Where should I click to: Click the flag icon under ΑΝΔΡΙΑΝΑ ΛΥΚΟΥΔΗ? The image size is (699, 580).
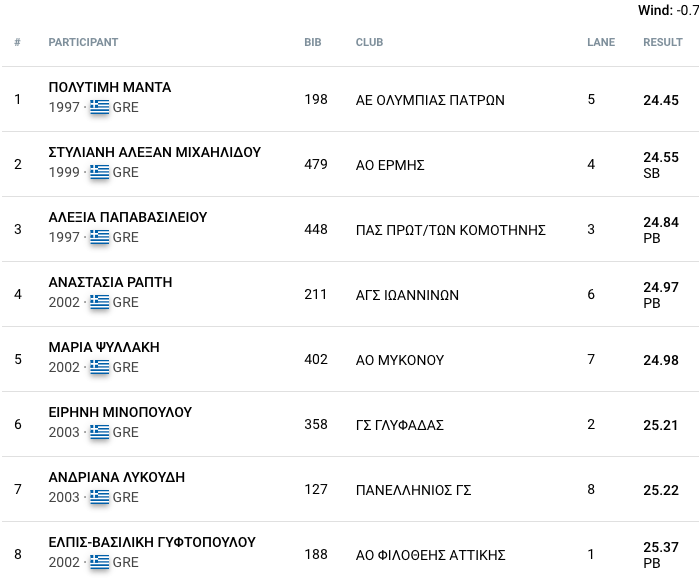pyautogui.click(x=99, y=497)
